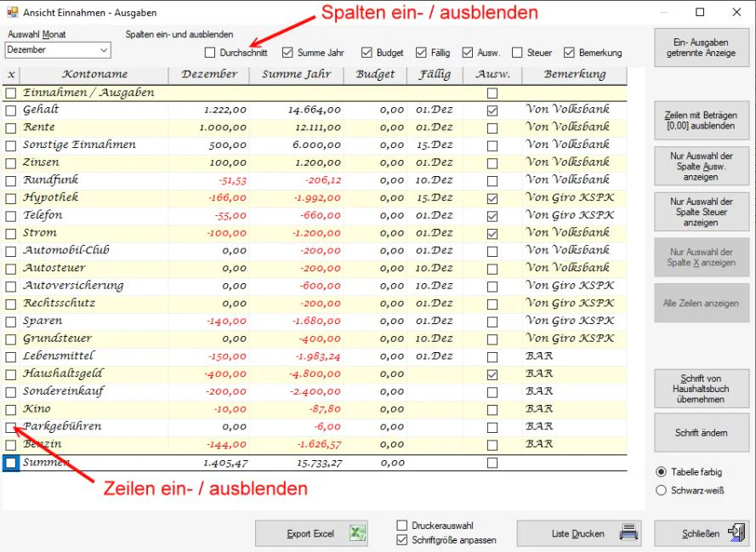Click Ein- Ausgaben getrennte Anzeige button

[702, 48]
